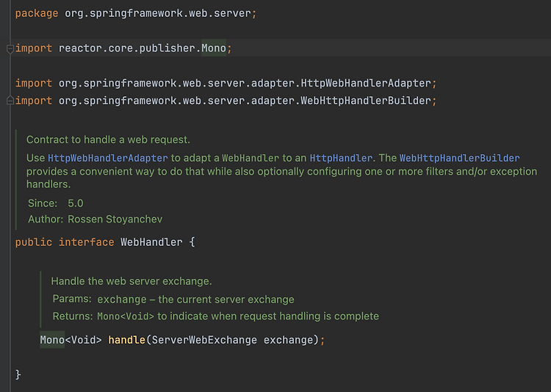The height and width of the screenshot is (392, 551).
Task: Click WebHandler inline code in Javadoc
Action: coord(251,158)
